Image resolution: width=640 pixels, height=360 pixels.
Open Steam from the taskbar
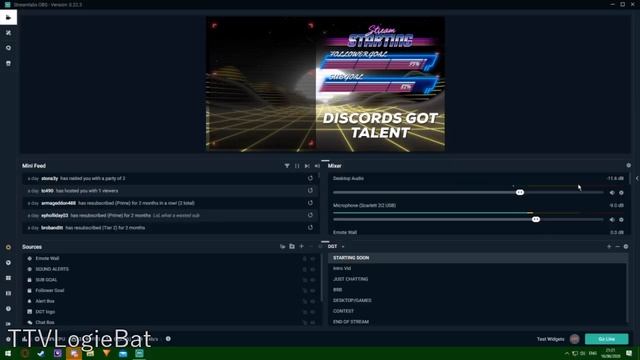[x=41, y=353]
